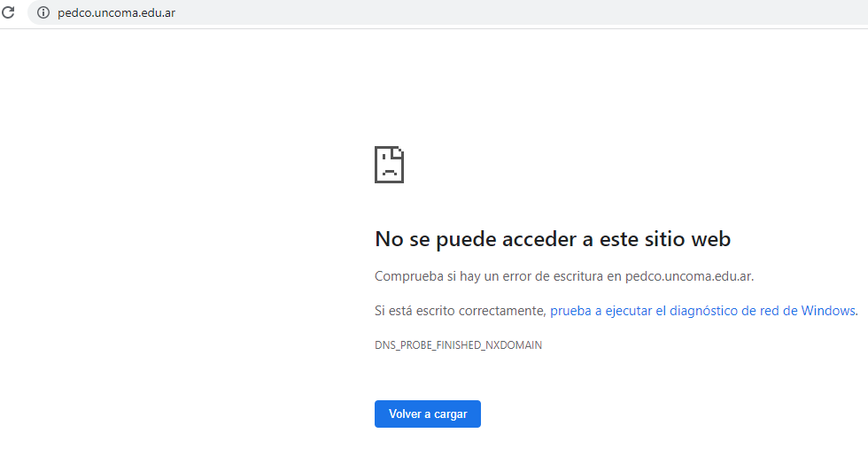The image size is (868, 464).
Task: Click the empty right side of address bar
Action: (531, 12)
